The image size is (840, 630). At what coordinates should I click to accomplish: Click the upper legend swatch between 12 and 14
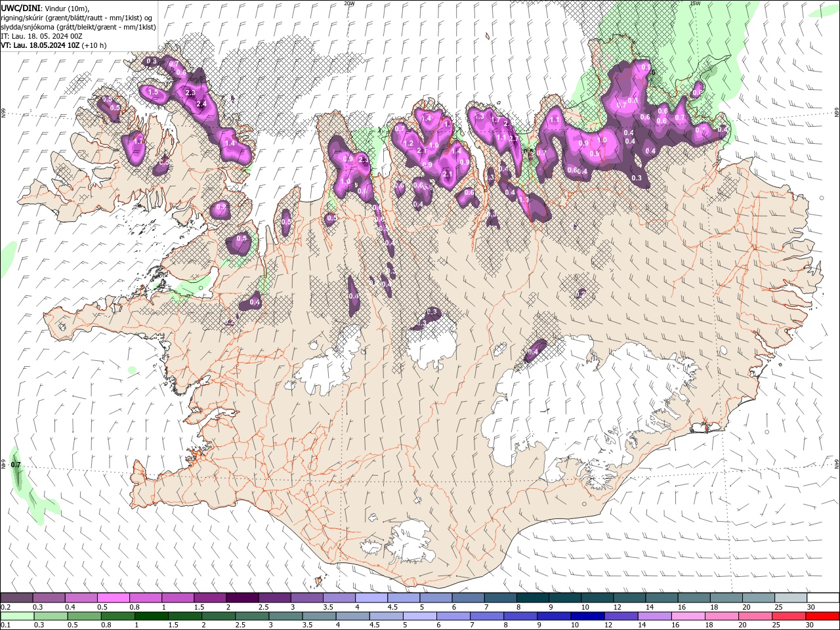pos(629,598)
